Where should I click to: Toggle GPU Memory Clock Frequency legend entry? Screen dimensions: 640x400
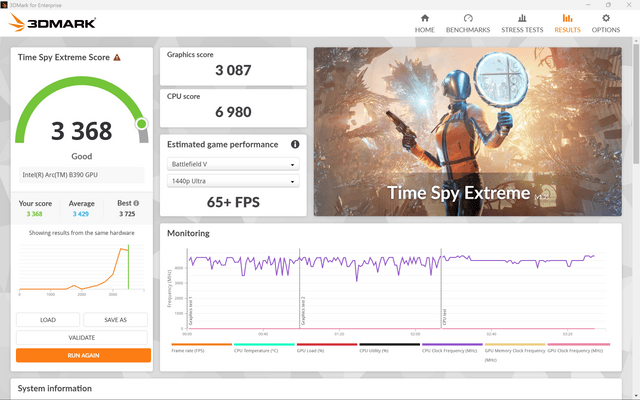pyautogui.click(x=515, y=352)
